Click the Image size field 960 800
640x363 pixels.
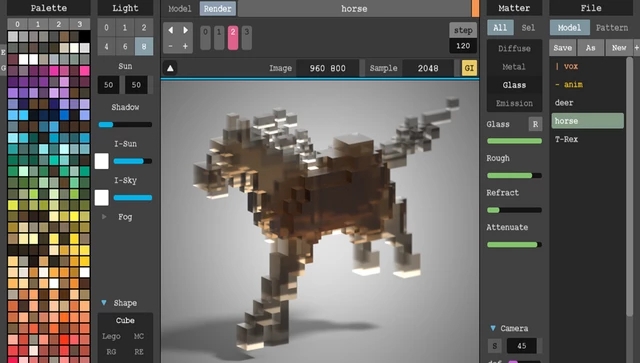click(x=327, y=68)
